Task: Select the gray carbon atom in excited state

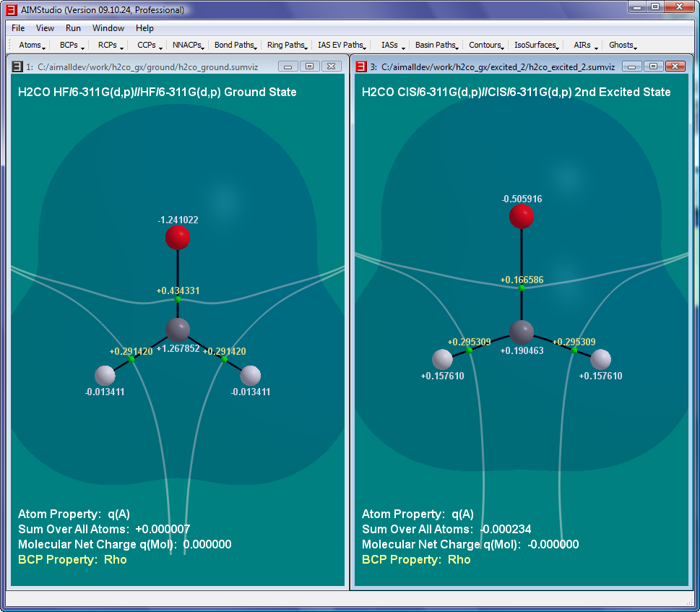Action: 522,332
